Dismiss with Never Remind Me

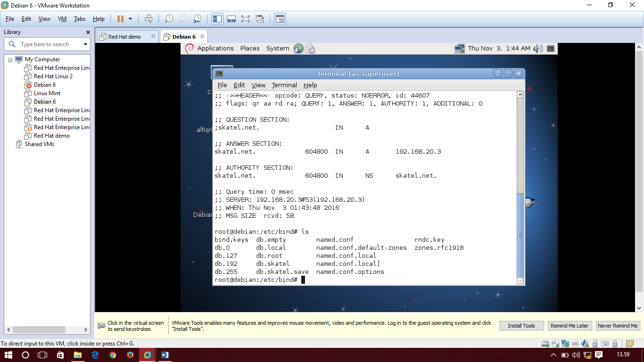point(618,325)
